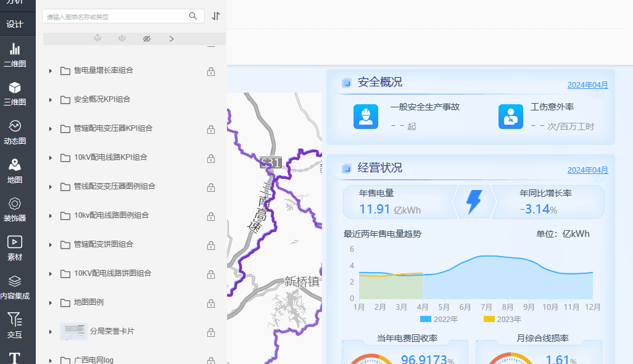Expand the 10kV配电线路KPI组合 folder
The width and height of the screenshot is (633, 364).
(50, 158)
